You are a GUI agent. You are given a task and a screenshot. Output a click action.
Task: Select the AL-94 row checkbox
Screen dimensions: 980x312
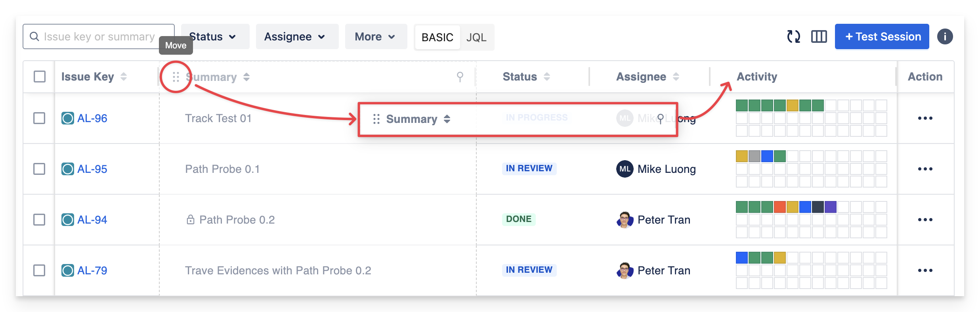point(39,220)
